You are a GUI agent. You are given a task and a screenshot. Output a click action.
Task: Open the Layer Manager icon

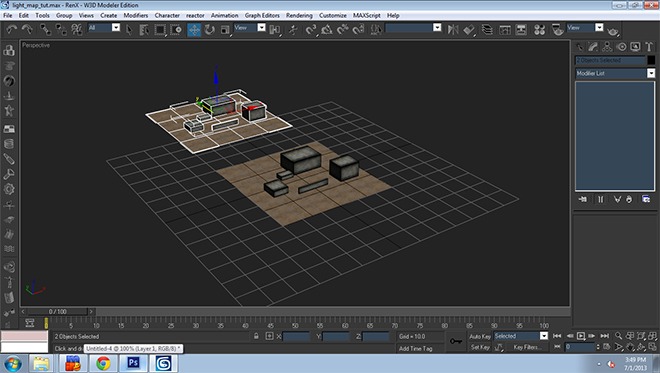(x=487, y=29)
